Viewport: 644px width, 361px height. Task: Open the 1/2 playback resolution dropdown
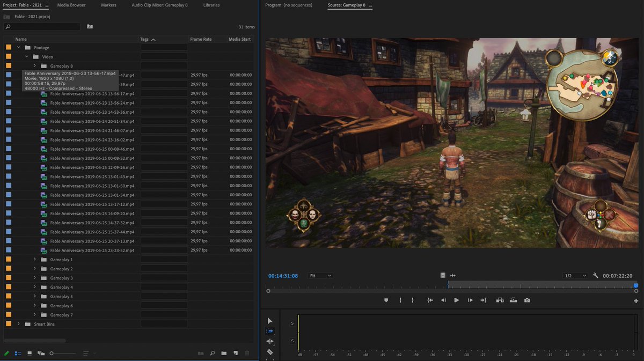coord(575,276)
